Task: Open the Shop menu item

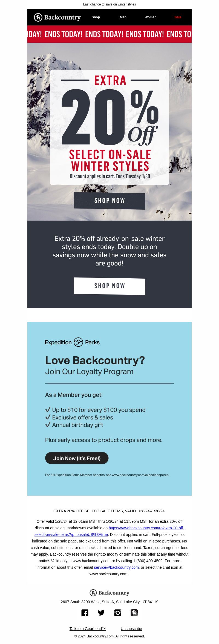Action: click(96, 17)
